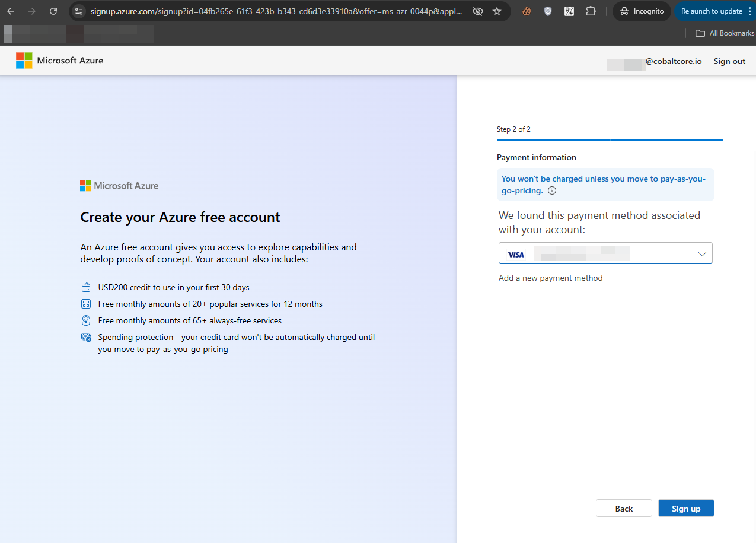Click the shield extension icon

(548, 11)
